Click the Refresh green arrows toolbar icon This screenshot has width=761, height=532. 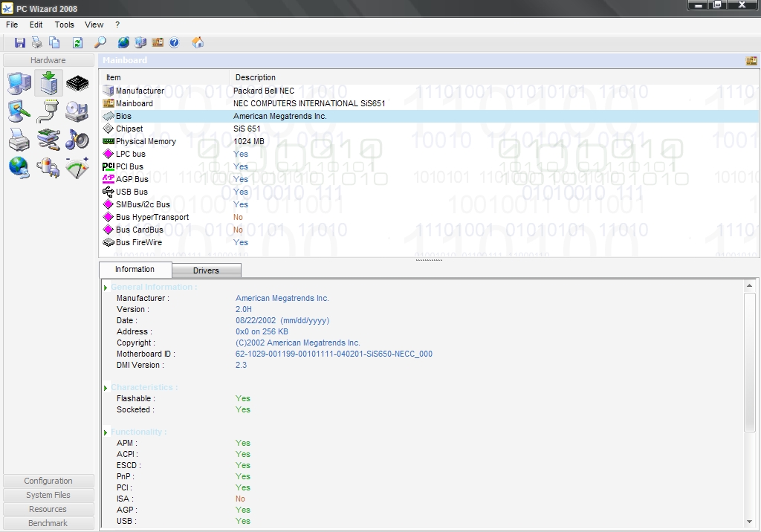point(77,42)
